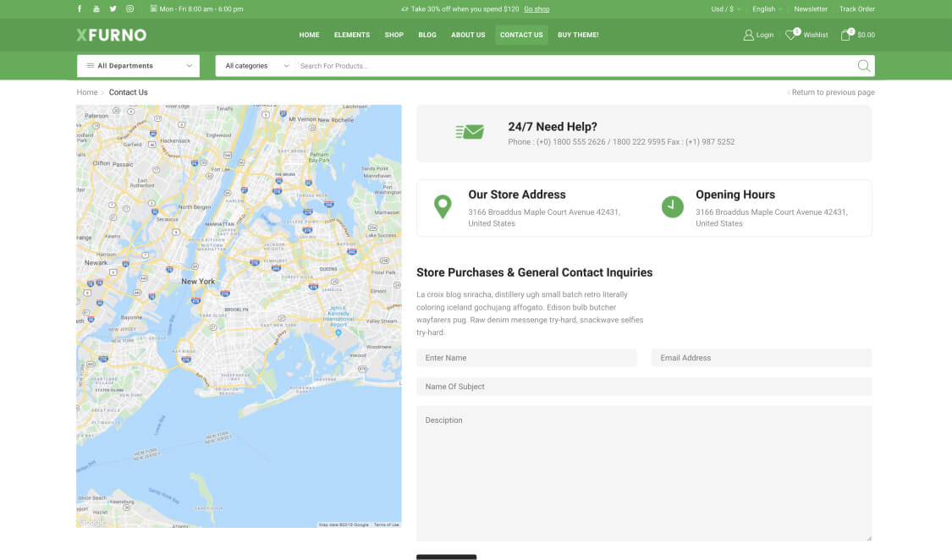
Task: Click the envelope icon in Need Help box
Action: point(470,132)
